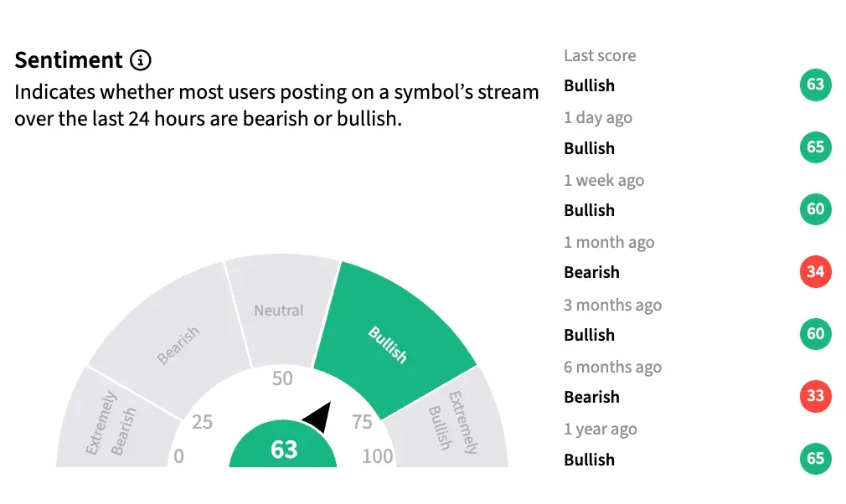Image resolution: width=846 pixels, height=504 pixels.
Task: Click the 1 month ago Bearish label
Action: pos(591,272)
